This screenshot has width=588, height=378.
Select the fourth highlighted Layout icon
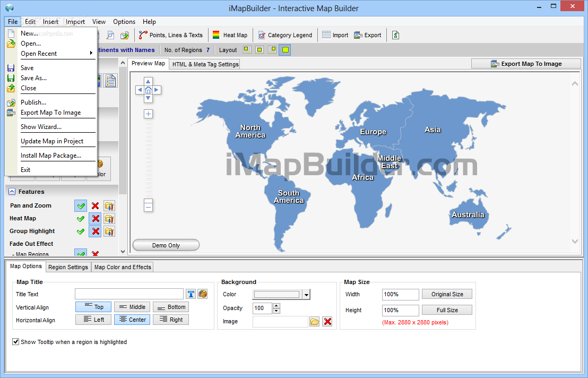pyautogui.click(x=286, y=49)
